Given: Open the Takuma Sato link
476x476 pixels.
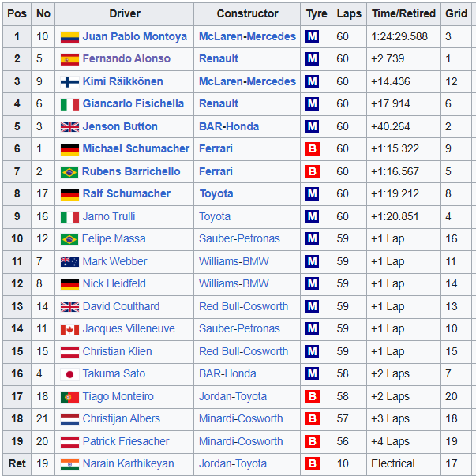Looking at the screenshot, I should coord(114,373).
